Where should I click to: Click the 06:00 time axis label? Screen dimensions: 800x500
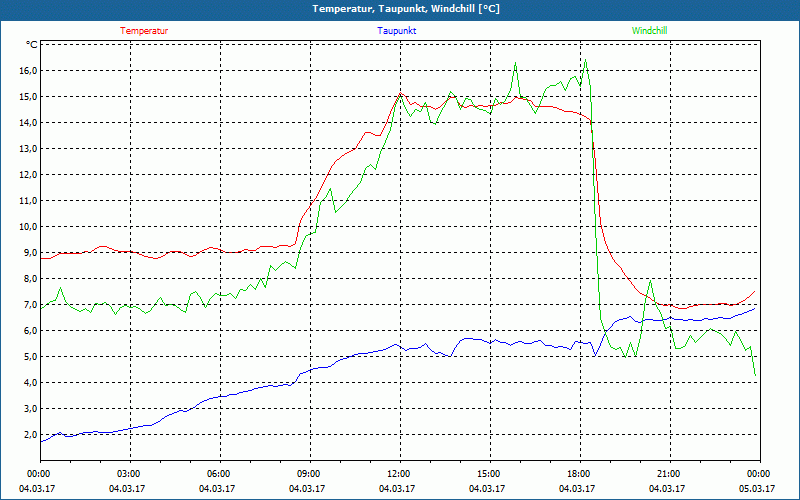point(220,474)
